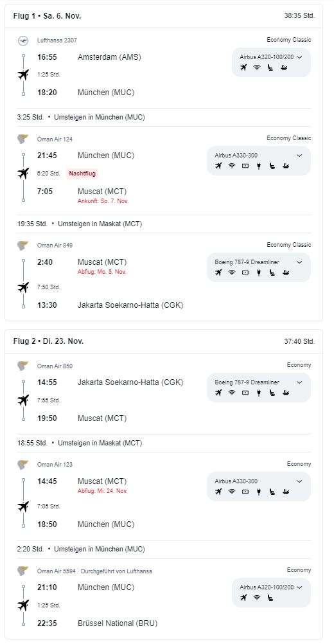Click the airplane icon in Oman Air 5594 amenities
Screen dimensions: 334x644
coord(243,598)
